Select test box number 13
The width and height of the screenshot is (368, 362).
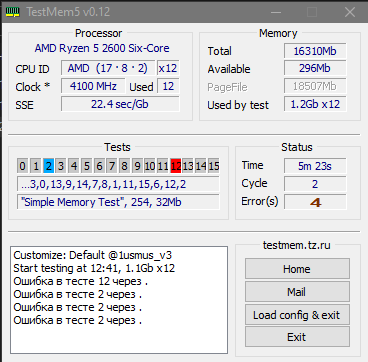[188, 166]
